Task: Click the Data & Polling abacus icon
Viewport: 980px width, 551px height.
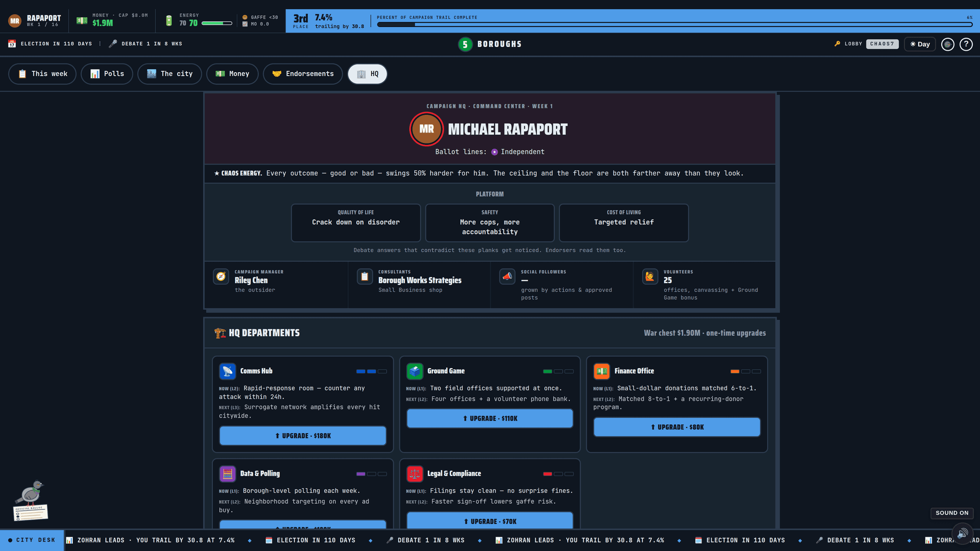Action: point(227,474)
